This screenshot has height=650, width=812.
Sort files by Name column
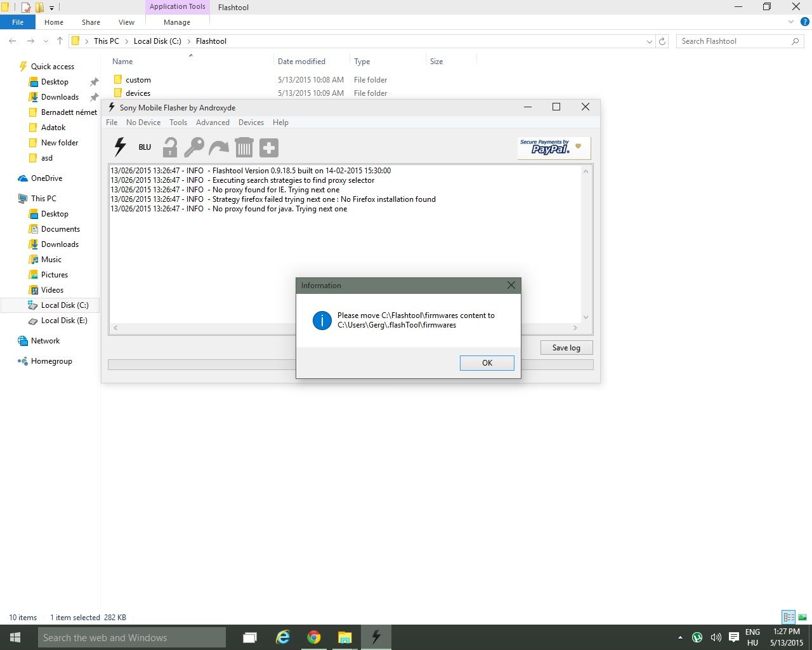pyautogui.click(x=122, y=62)
